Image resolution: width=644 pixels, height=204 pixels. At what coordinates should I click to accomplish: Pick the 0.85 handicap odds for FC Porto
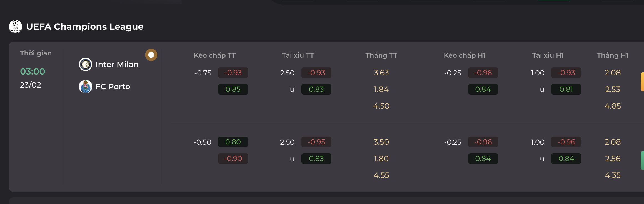click(x=233, y=89)
